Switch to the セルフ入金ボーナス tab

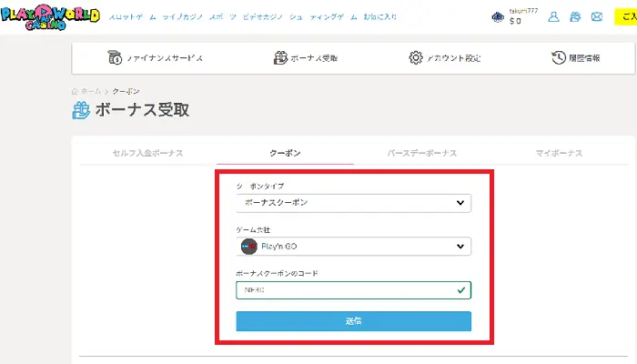[x=147, y=153]
